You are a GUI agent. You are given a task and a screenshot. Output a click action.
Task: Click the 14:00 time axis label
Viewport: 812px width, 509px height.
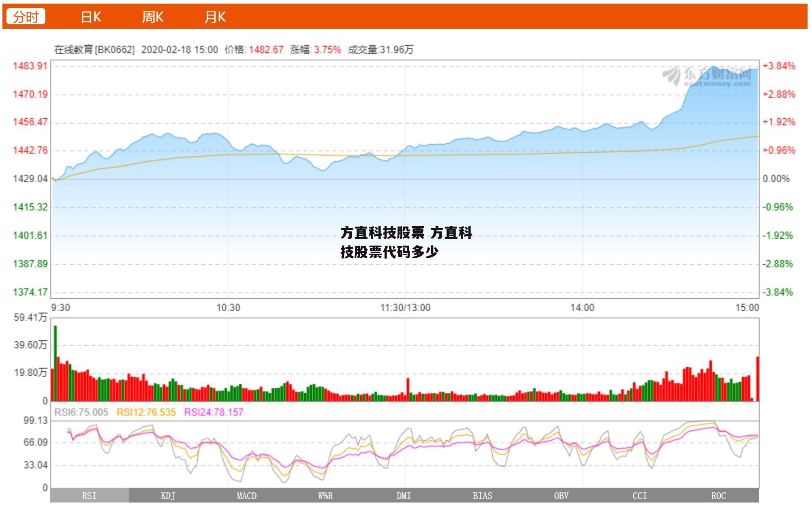tap(582, 308)
